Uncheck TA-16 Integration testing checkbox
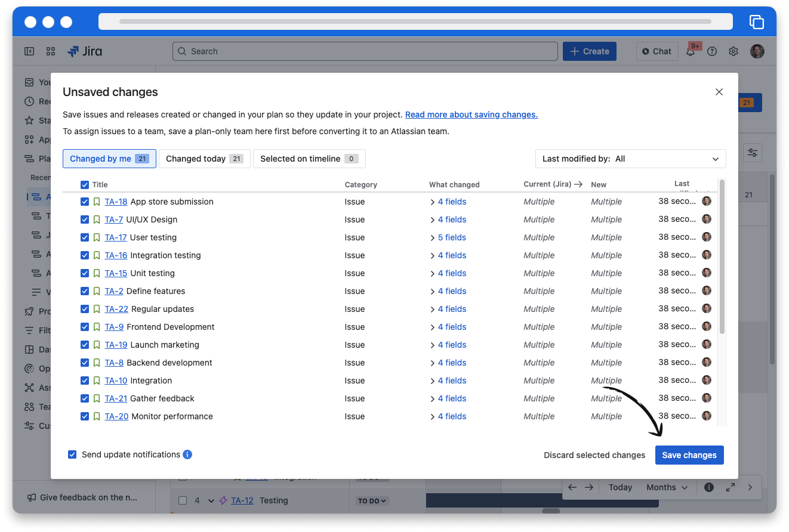 point(85,255)
